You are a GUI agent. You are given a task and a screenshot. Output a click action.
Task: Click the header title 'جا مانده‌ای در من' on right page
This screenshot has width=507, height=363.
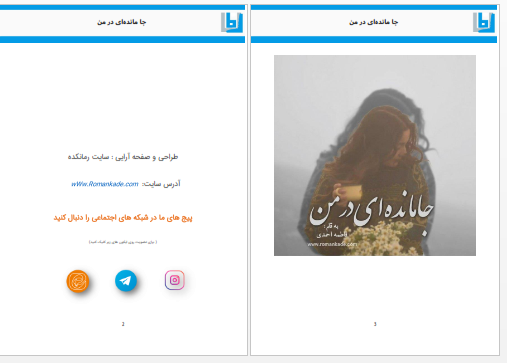pyautogui.click(x=374, y=22)
